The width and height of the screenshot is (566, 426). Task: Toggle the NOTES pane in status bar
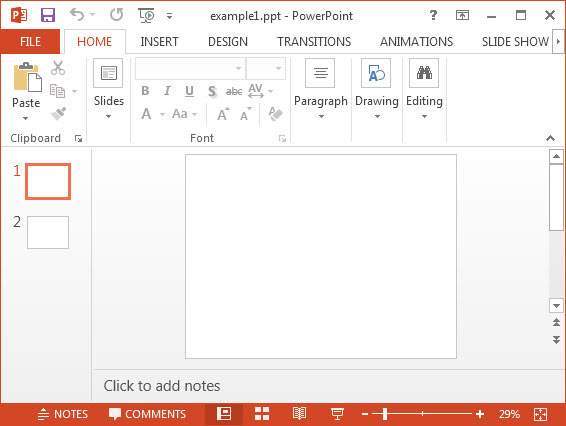click(63, 414)
